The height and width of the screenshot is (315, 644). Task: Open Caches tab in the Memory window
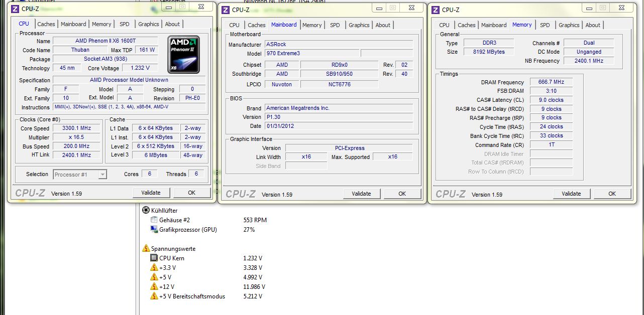(467, 25)
